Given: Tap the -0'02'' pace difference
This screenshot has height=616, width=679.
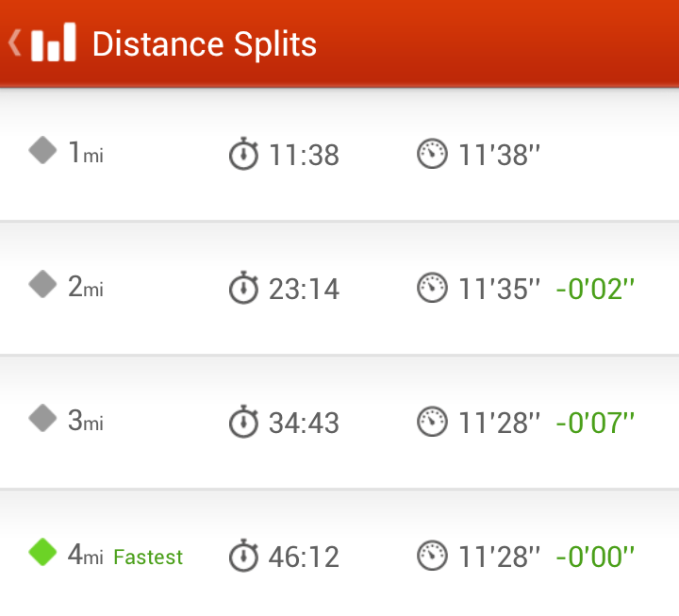Looking at the screenshot, I should [x=595, y=289].
